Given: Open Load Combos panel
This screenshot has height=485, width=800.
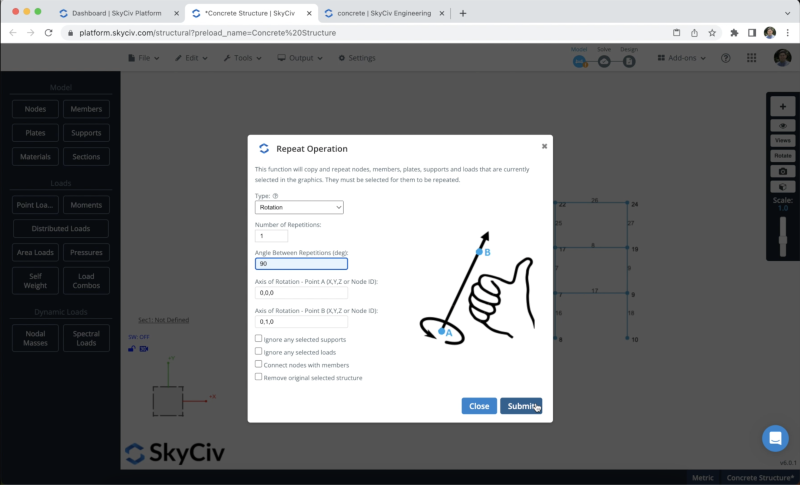Looking at the screenshot, I should click(86, 281).
